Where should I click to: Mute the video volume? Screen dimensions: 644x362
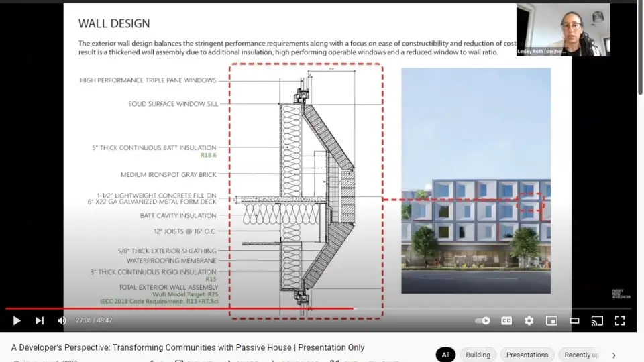pos(62,321)
